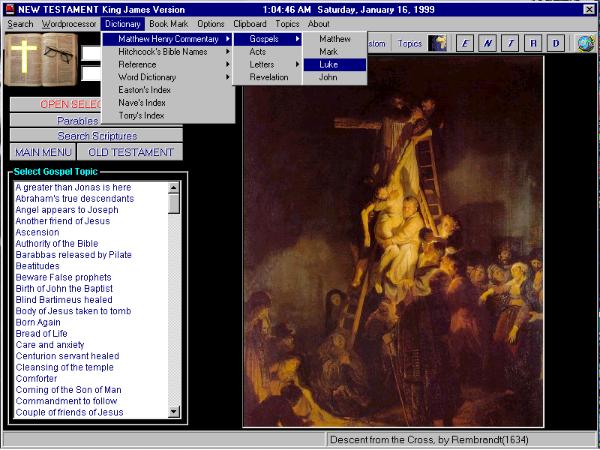Screen dimensions: 600x450
Task: Open the Search menu
Action: tap(20, 24)
